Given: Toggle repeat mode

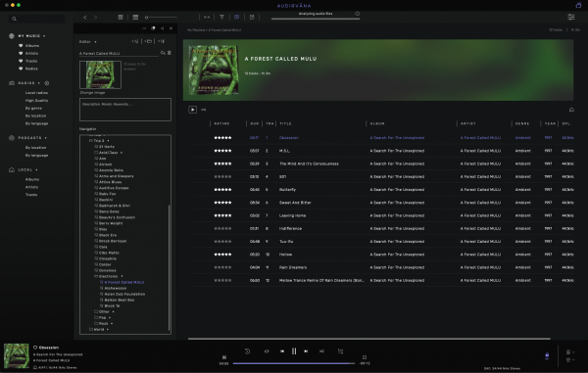Looking at the screenshot, I should click(267, 351).
